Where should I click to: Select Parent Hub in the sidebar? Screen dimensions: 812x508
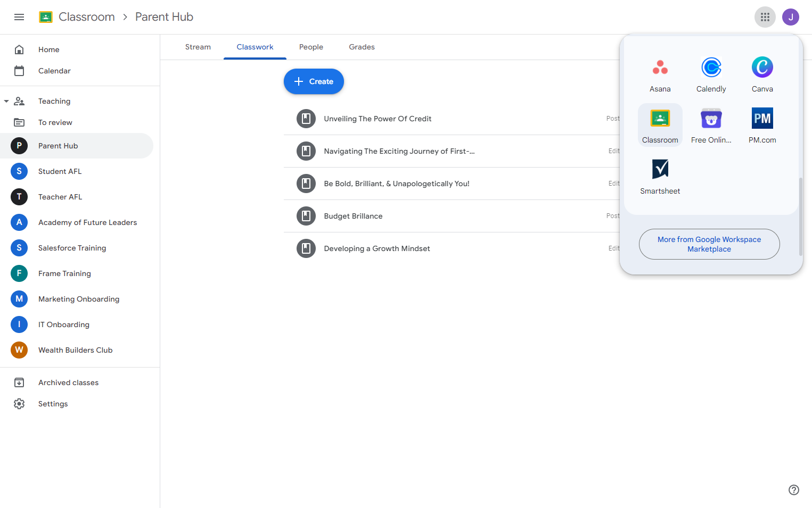77,146
